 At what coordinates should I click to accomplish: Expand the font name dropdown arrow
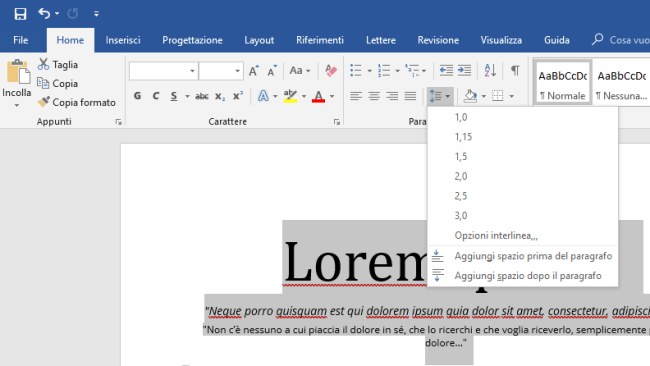pos(192,71)
